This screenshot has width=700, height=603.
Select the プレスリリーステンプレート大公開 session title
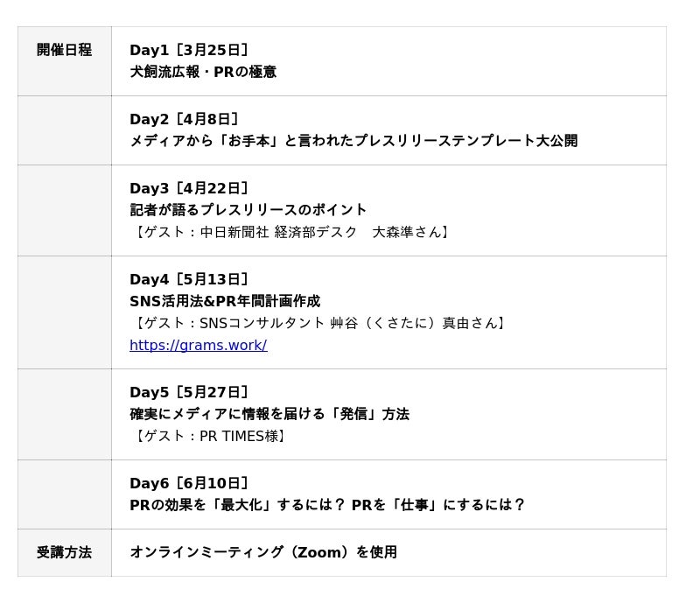point(353,141)
